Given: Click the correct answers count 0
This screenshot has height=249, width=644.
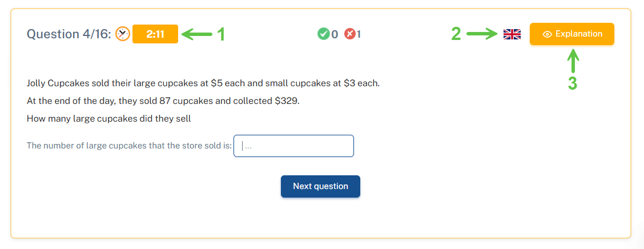Looking at the screenshot, I should [335, 34].
